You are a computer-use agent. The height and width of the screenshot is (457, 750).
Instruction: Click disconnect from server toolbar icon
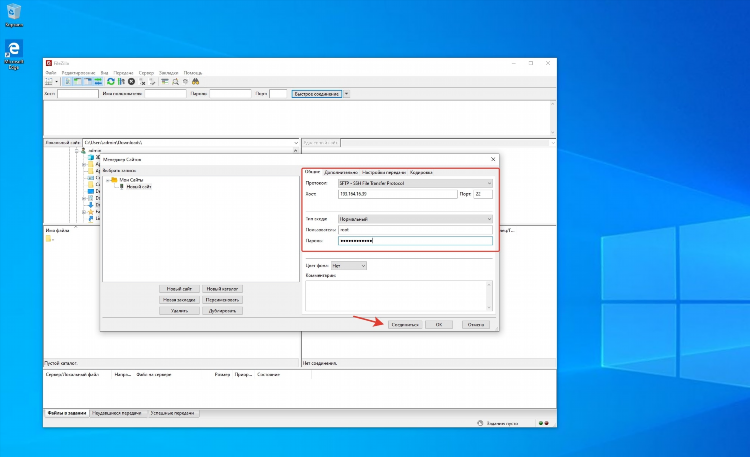(x=142, y=82)
